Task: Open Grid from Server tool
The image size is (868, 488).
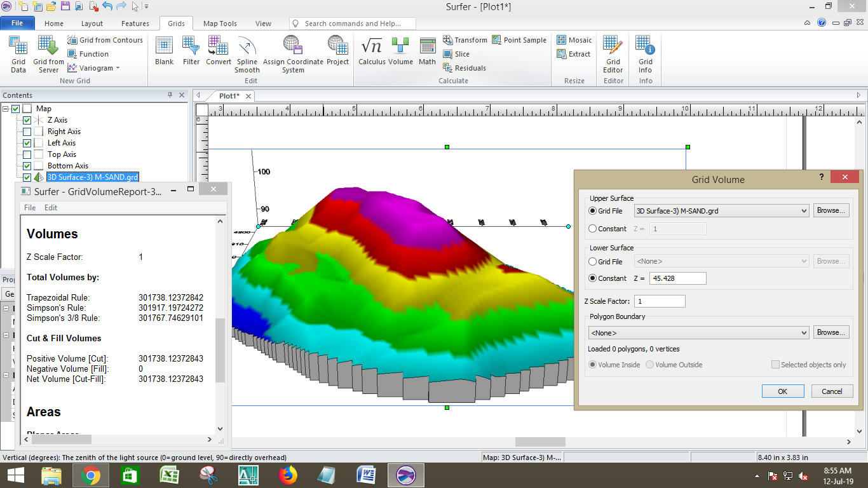Action: pos(48,55)
